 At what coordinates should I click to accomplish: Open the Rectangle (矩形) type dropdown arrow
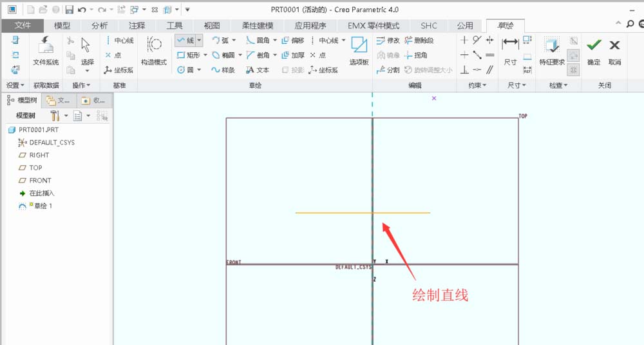point(205,55)
